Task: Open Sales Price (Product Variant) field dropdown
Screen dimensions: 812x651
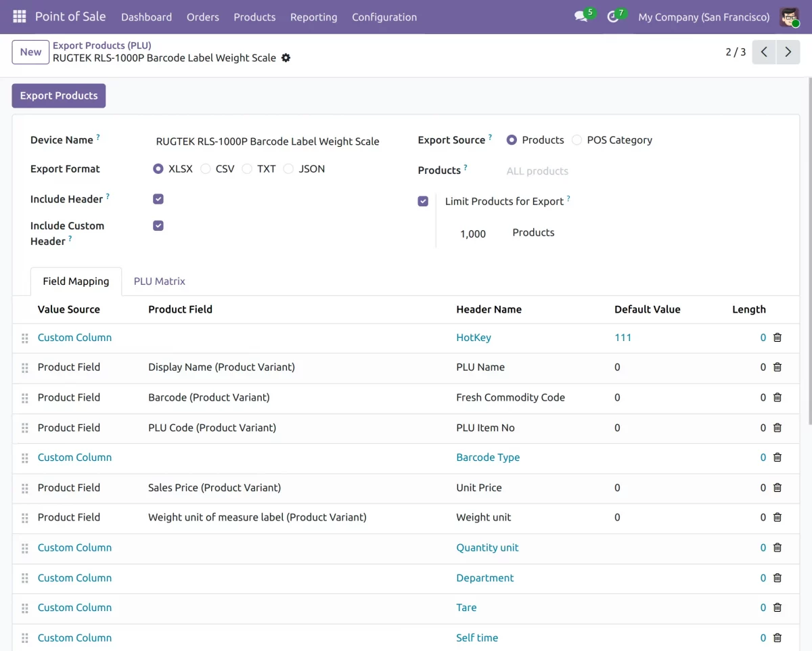Action: 215,488
